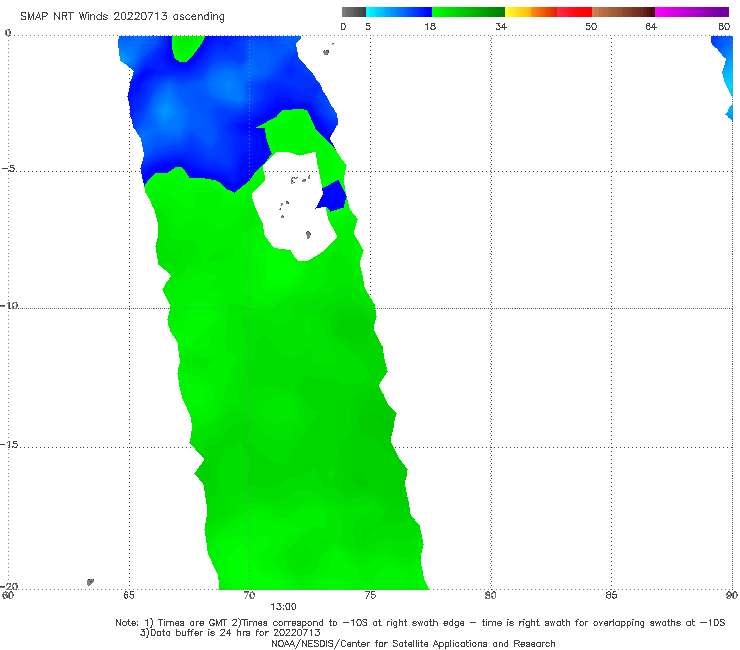This screenshot has height=650, width=740.
Task: Click the title 'SMAP NRT Winds 20220713 ascending'
Action: point(122,16)
